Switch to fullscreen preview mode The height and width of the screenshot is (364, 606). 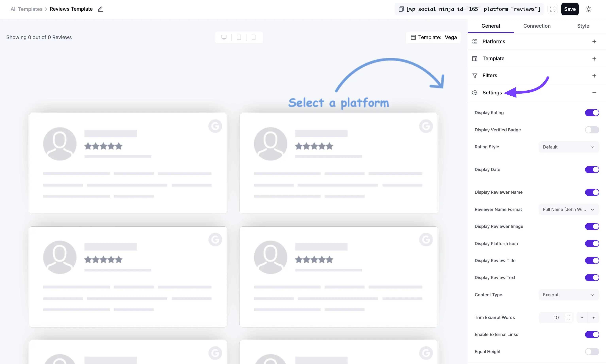(552, 9)
